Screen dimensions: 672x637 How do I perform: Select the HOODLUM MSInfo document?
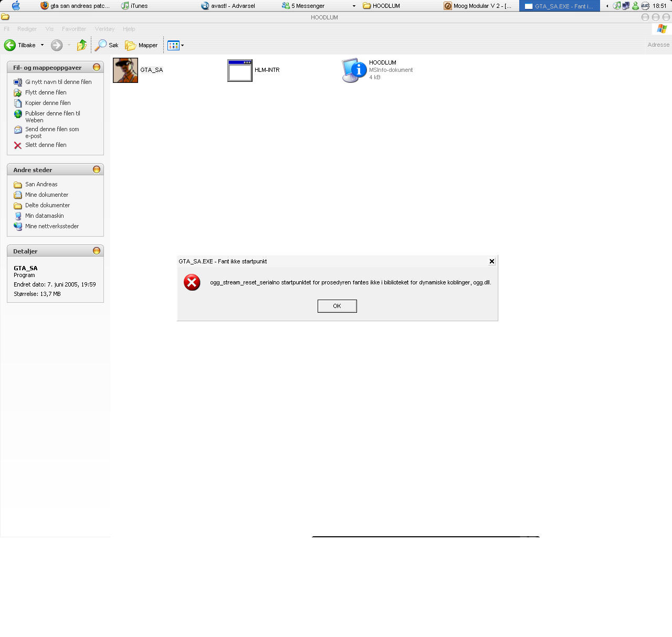(x=377, y=70)
